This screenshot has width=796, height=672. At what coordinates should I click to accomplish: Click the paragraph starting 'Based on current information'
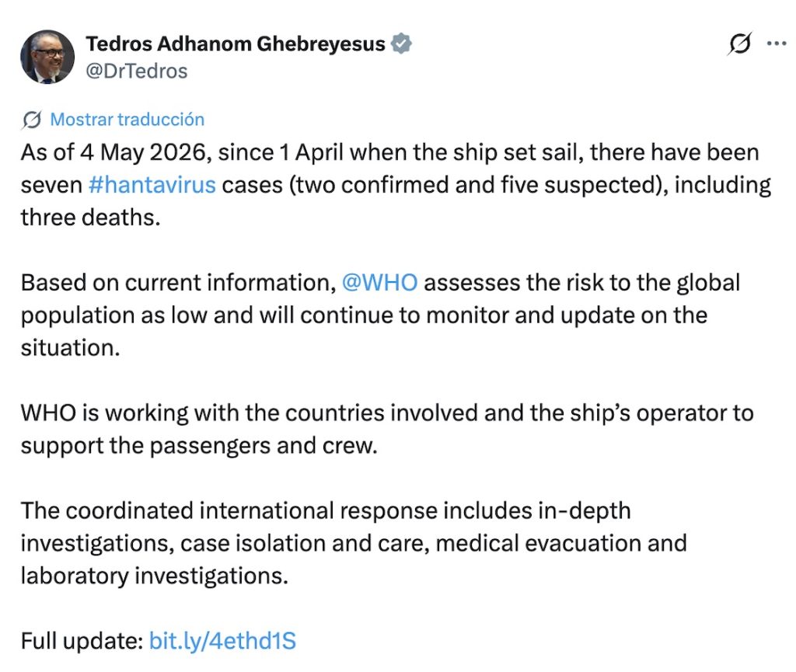click(x=380, y=315)
